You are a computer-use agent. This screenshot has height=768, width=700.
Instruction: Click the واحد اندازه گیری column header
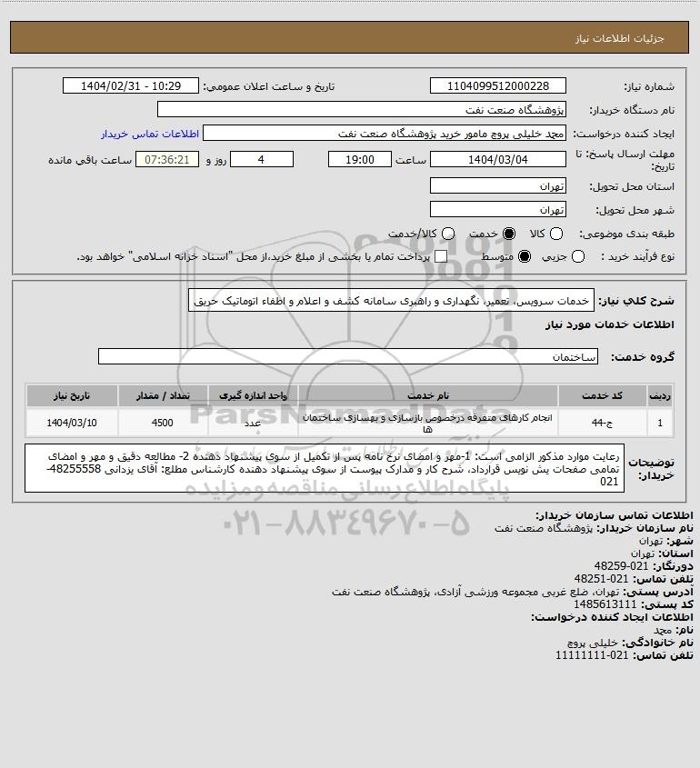pos(253,395)
